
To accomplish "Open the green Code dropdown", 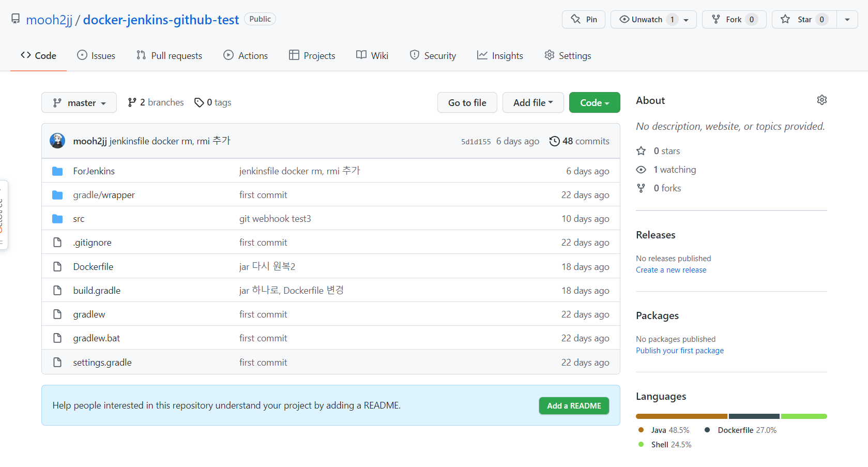I will point(595,102).
